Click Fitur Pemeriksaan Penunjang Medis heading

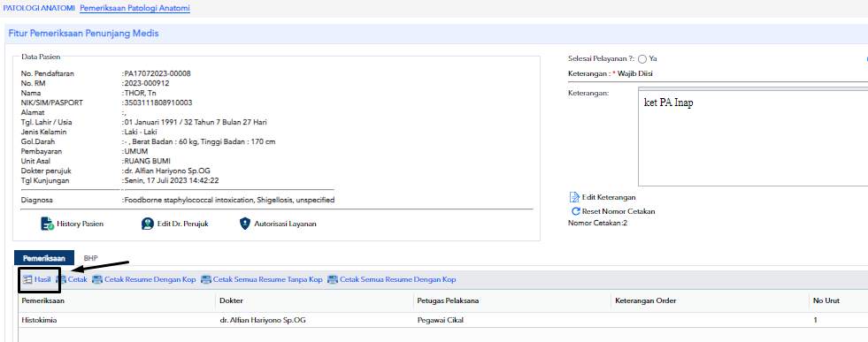tap(83, 34)
